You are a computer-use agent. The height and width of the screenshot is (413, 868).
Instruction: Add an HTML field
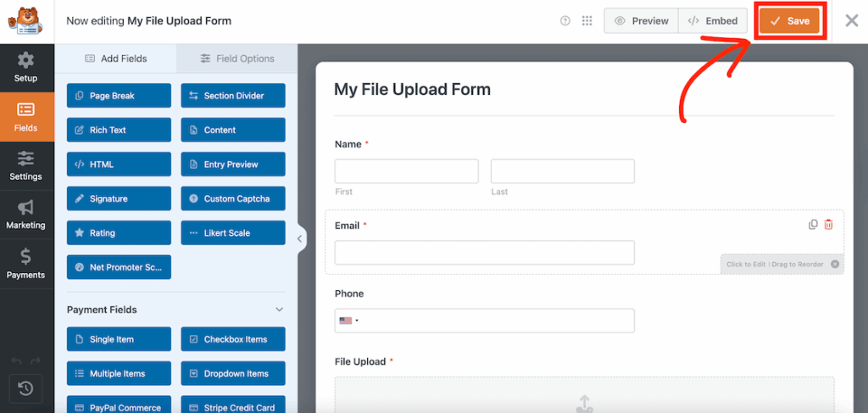pyautogui.click(x=119, y=165)
